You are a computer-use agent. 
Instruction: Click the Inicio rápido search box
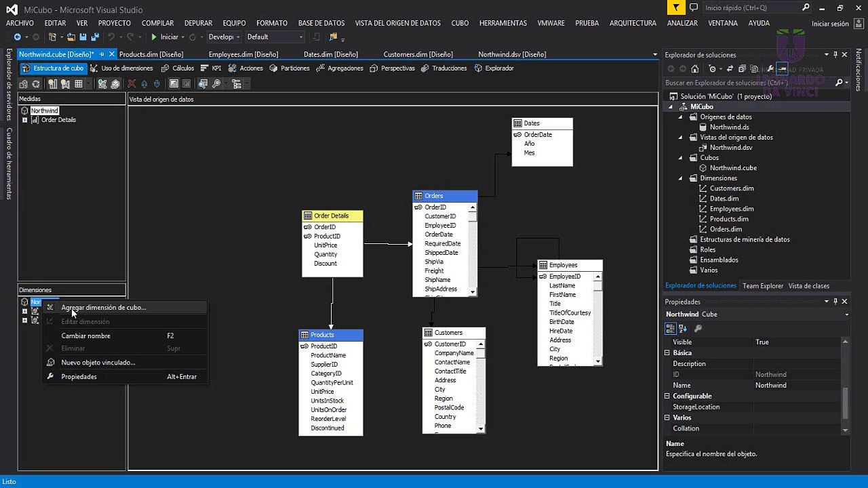(757, 8)
